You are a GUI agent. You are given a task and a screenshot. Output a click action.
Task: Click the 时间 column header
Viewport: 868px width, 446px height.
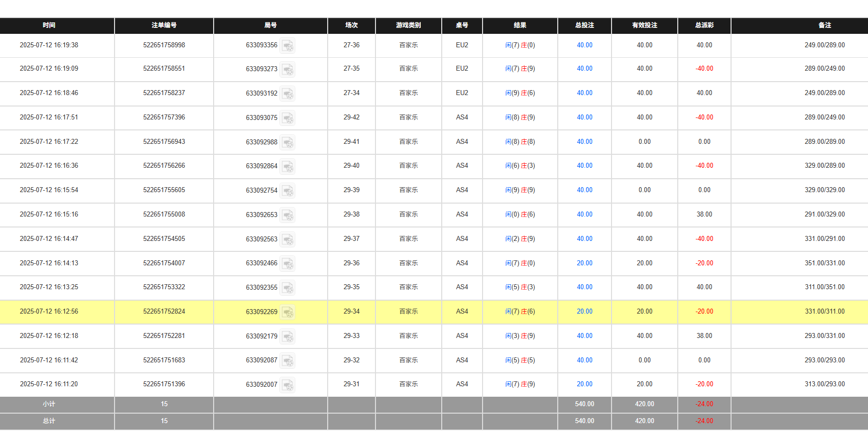(x=49, y=25)
